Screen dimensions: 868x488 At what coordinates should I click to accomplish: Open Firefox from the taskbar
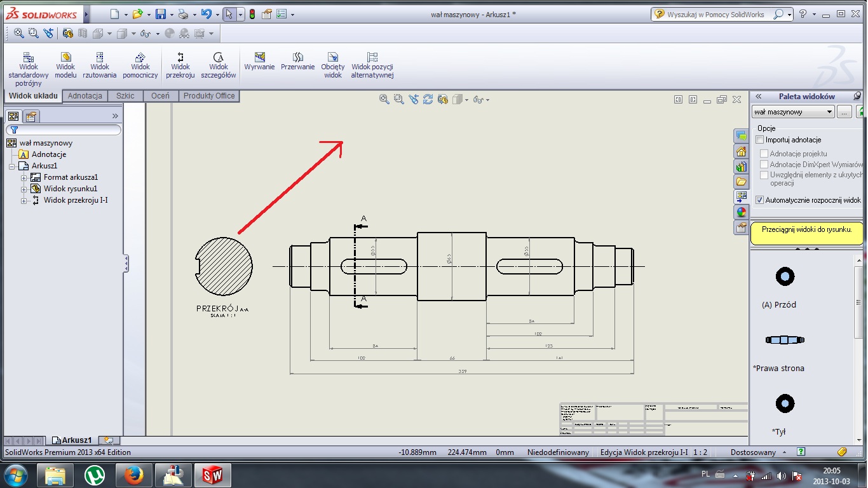click(x=134, y=475)
